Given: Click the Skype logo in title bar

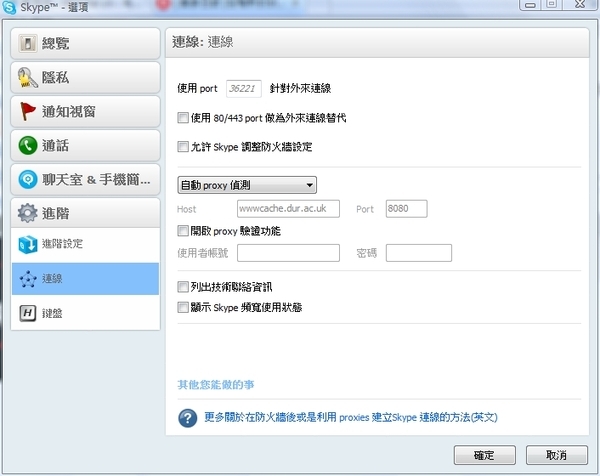Looking at the screenshot, I should 9,7.
